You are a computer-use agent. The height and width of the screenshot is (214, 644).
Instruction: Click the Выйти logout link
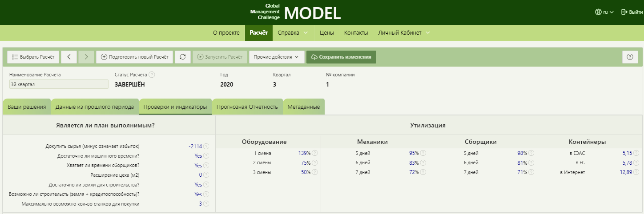click(632, 12)
